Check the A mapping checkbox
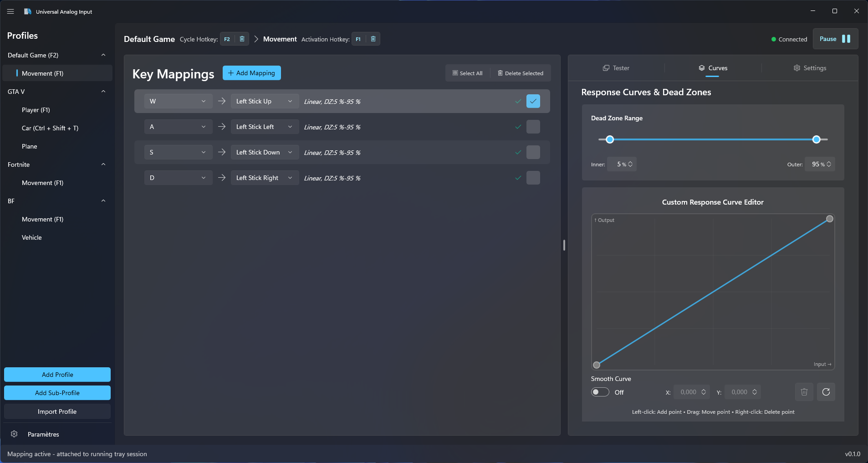This screenshot has height=463, width=868. [x=533, y=127]
